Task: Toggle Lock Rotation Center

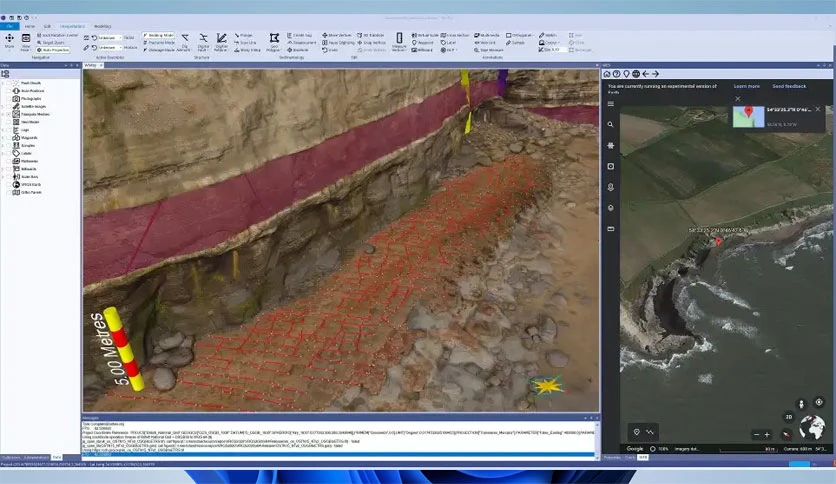Action: (x=57, y=35)
